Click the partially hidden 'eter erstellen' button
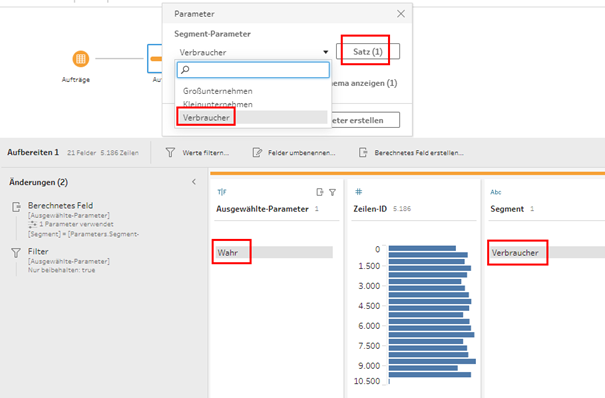605x398 pixels. click(x=365, y=120)
